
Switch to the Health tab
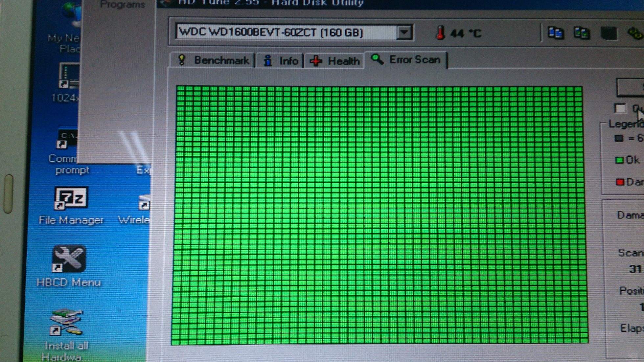334,61
